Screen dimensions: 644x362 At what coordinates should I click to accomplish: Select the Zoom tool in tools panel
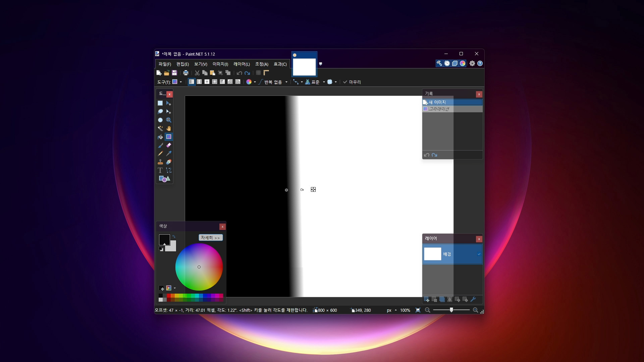tap(169, 120)
